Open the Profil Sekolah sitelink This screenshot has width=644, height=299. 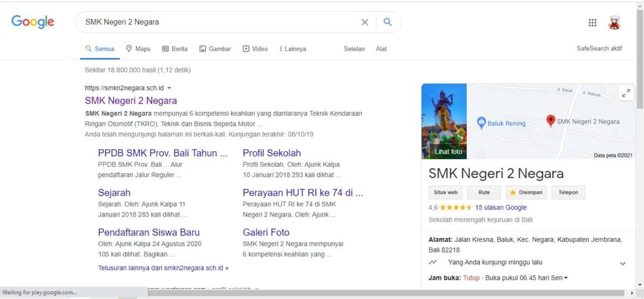click(x=272, y=153)
